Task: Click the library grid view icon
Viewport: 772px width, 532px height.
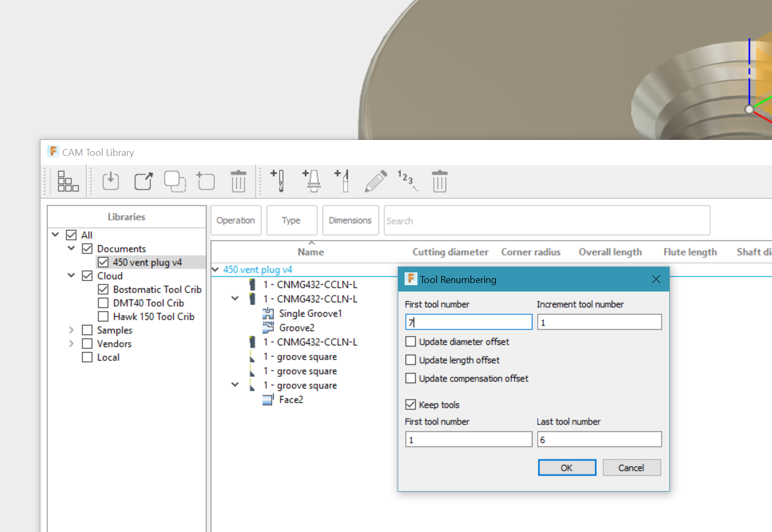Action: click(68, 181)
